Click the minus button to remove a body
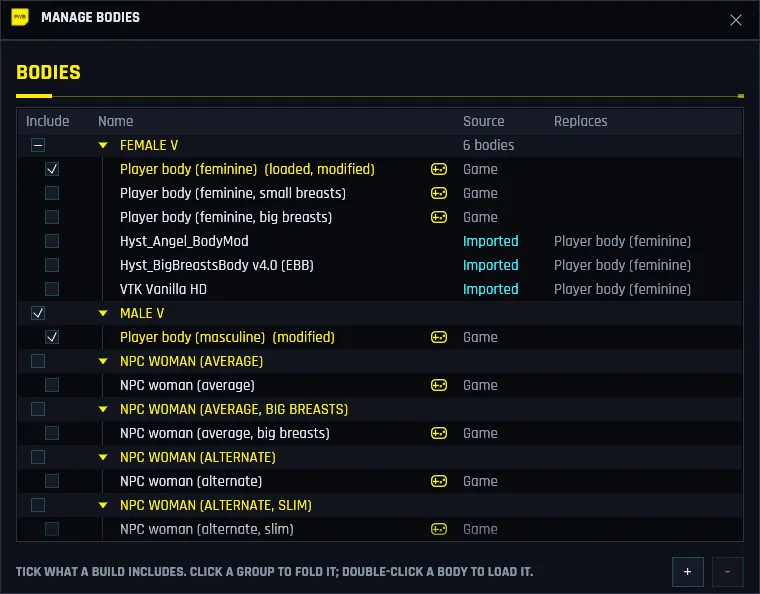 (728, 572)
